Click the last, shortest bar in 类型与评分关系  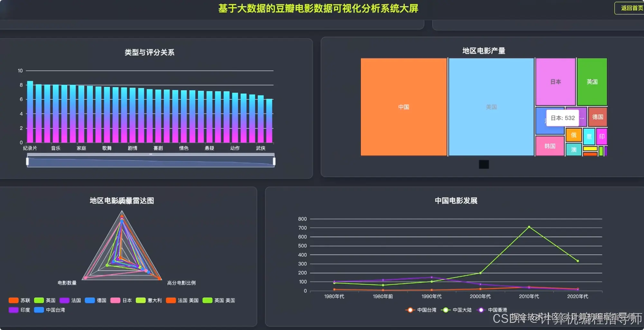click(269, 121)
